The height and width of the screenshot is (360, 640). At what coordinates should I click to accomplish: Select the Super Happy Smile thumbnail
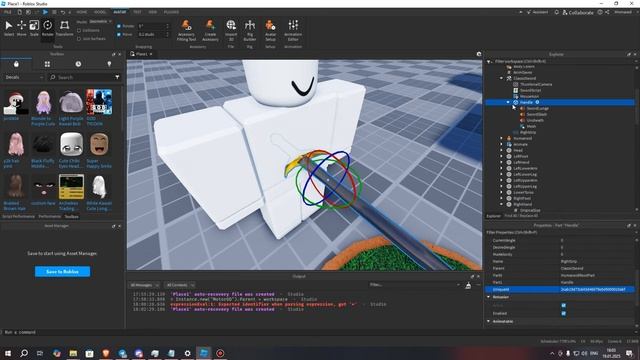tap(99, 144)
